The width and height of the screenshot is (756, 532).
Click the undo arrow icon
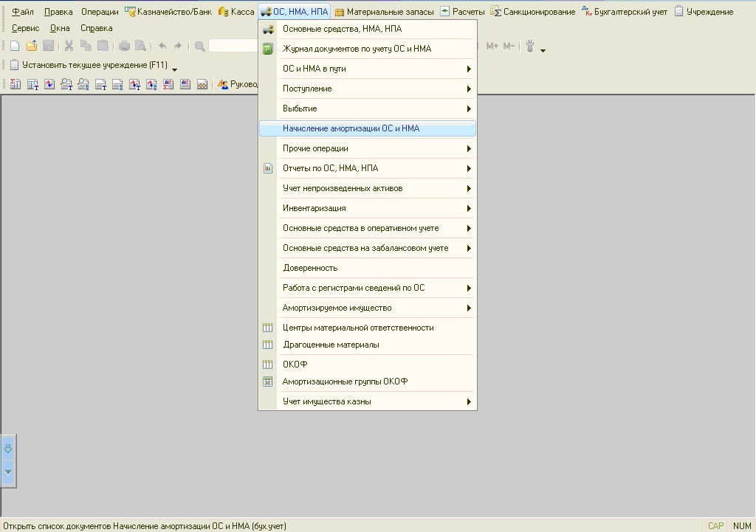(x=162, y=46)
